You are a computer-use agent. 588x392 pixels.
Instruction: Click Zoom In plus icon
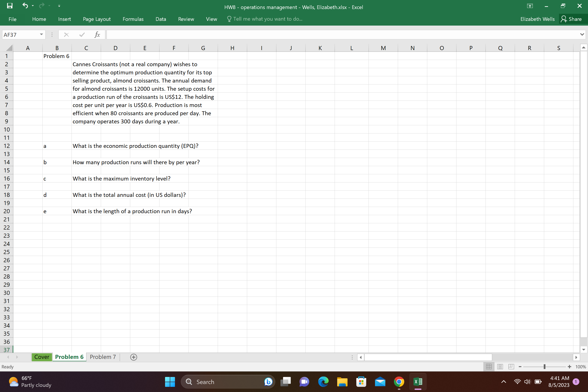(x=570, y=367)
